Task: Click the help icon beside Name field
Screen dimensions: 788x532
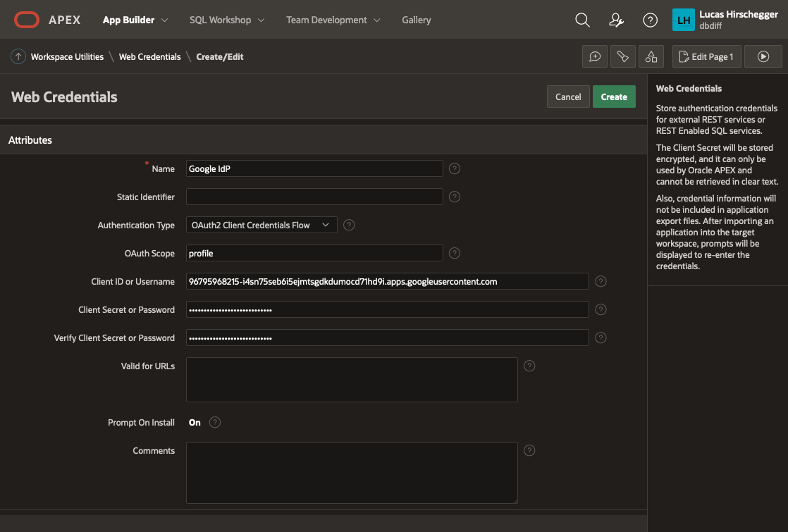Action: (454, 168)
